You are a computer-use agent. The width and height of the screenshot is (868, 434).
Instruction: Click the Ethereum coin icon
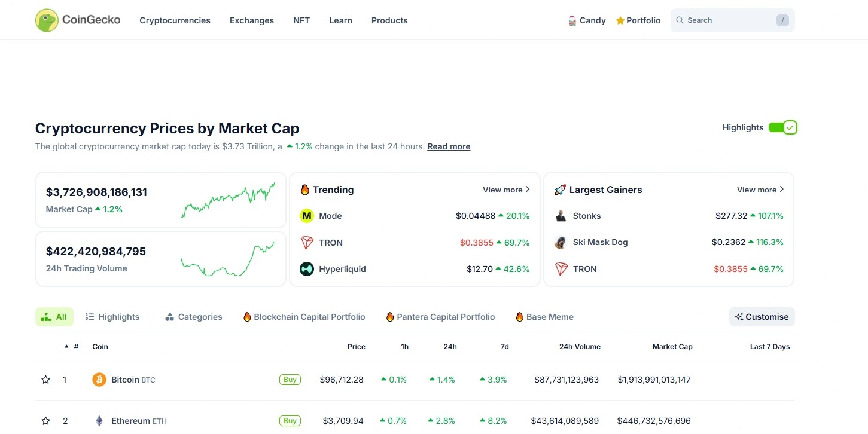tap(99, 421)
